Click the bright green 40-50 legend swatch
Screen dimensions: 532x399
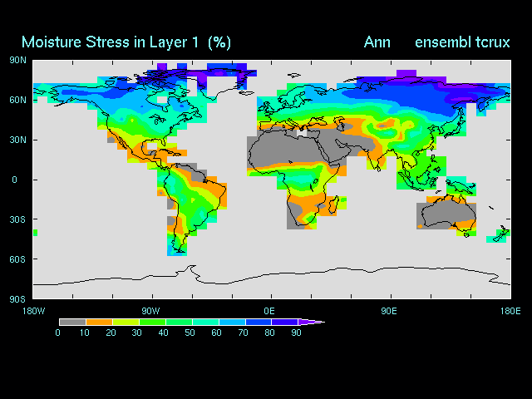click(x=180, y=322)
